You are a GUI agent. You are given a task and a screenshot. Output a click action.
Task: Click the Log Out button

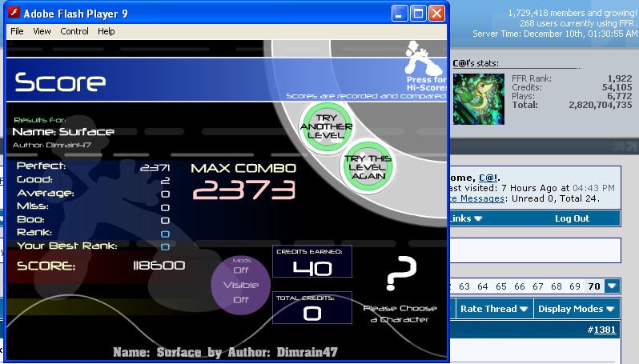pos(572,218)
